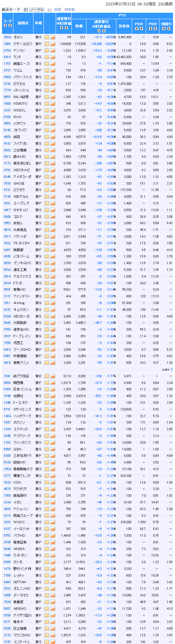Open stock code 9552 link

pos(7,97)
